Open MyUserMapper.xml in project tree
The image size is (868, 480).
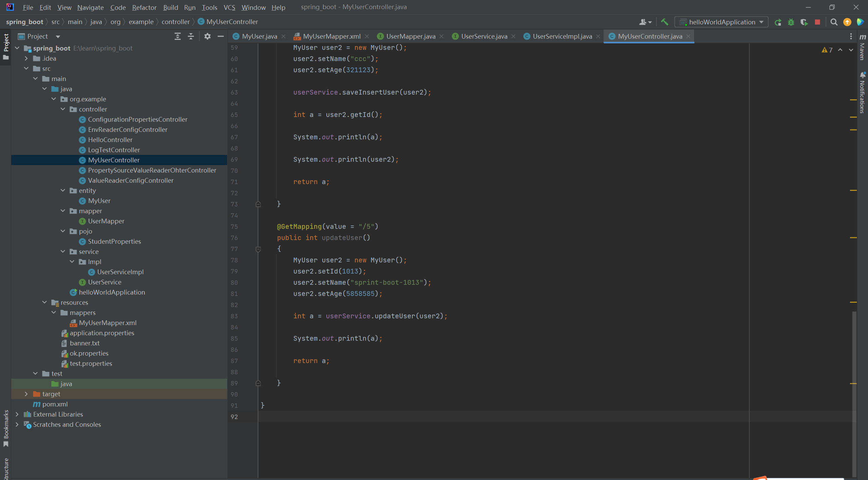pyautogui.click(x=107, y=323)
